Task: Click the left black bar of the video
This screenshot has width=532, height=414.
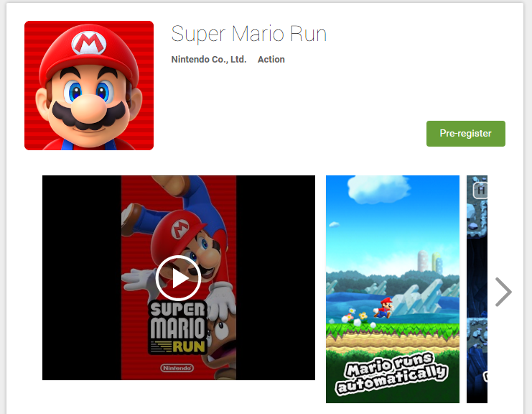Action: (82, 277)
